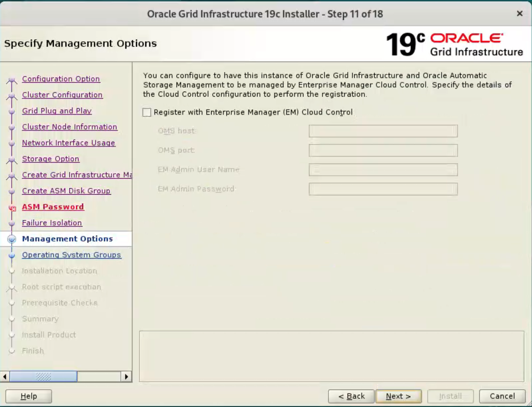Viewport: 532px width, 407px height.
Task: Focus the EM Admin Password field
Action: [383, 189]
